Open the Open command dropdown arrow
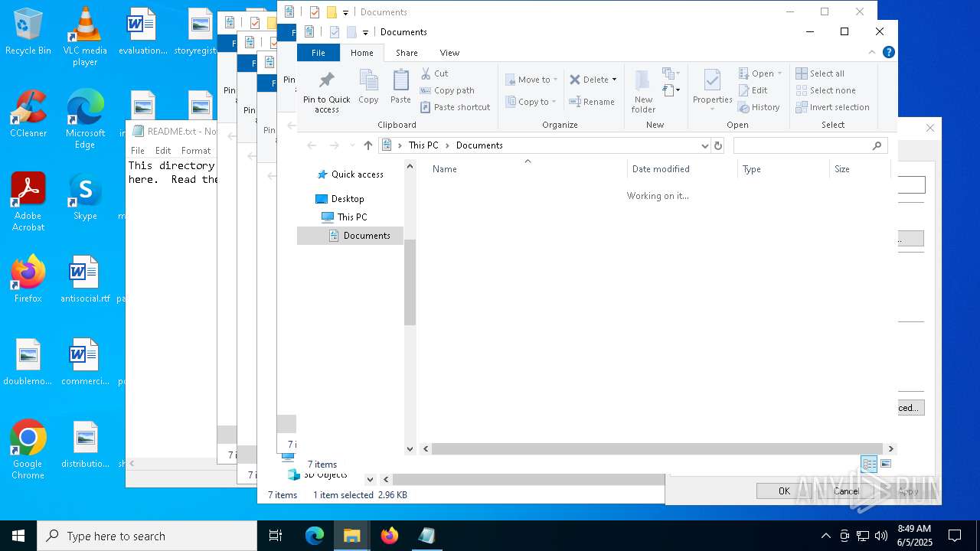The image size is (980, 551). [x=779, y=73]
